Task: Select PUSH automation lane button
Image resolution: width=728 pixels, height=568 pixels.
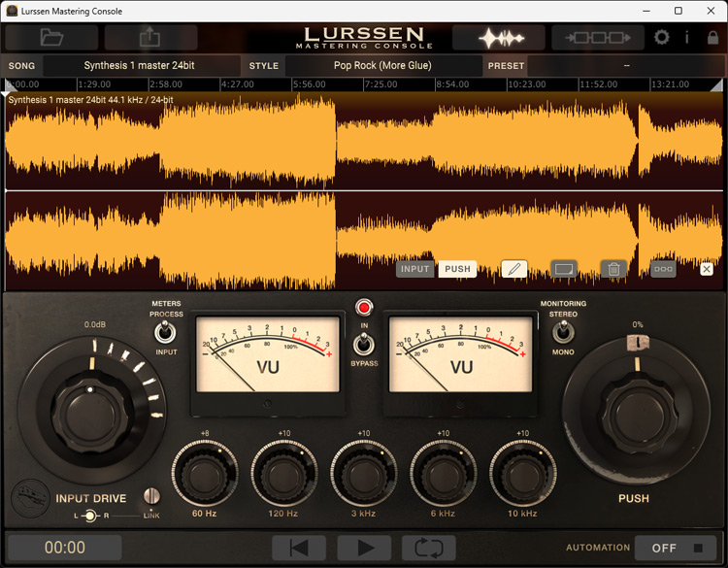Action: 458,269
